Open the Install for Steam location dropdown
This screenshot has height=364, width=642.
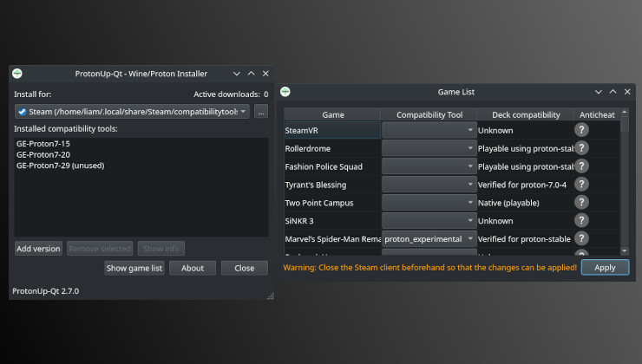[132, 111]
